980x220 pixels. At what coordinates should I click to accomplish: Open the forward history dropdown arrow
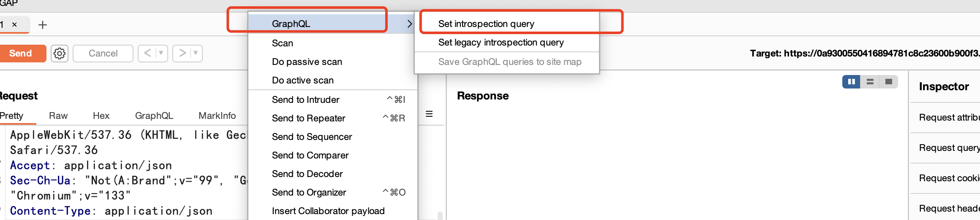(196, 53)
